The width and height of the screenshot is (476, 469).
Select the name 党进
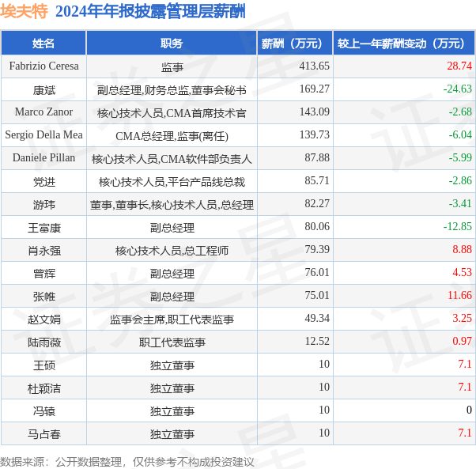click(x=43, y=182)
